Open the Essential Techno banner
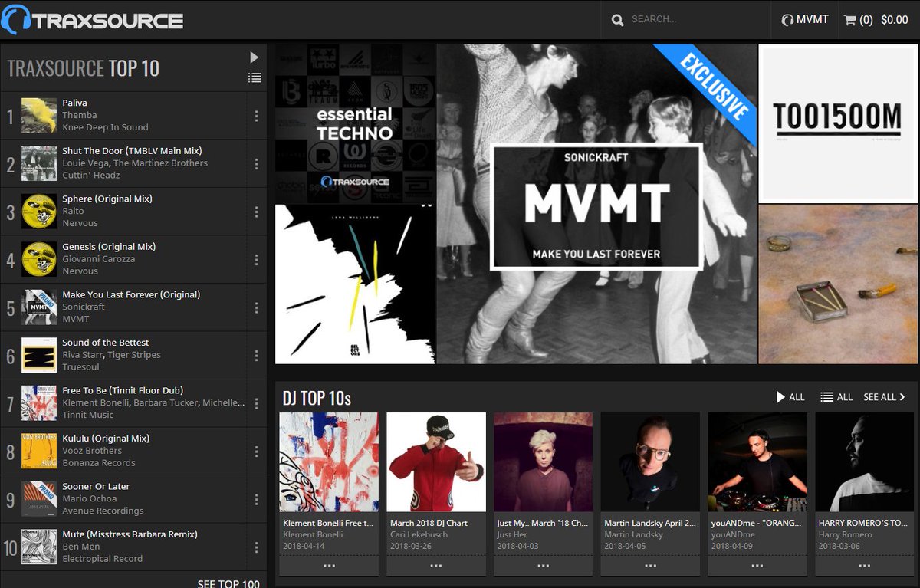Viewport: 920px width, 588px height. 355,123
